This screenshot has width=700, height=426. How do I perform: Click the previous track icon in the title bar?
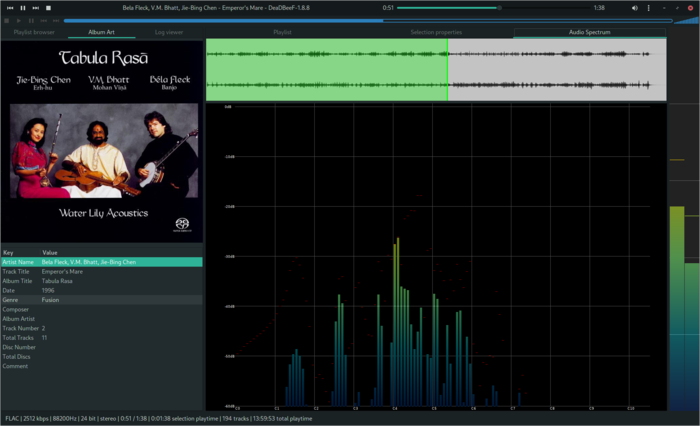tap(9, 7)
